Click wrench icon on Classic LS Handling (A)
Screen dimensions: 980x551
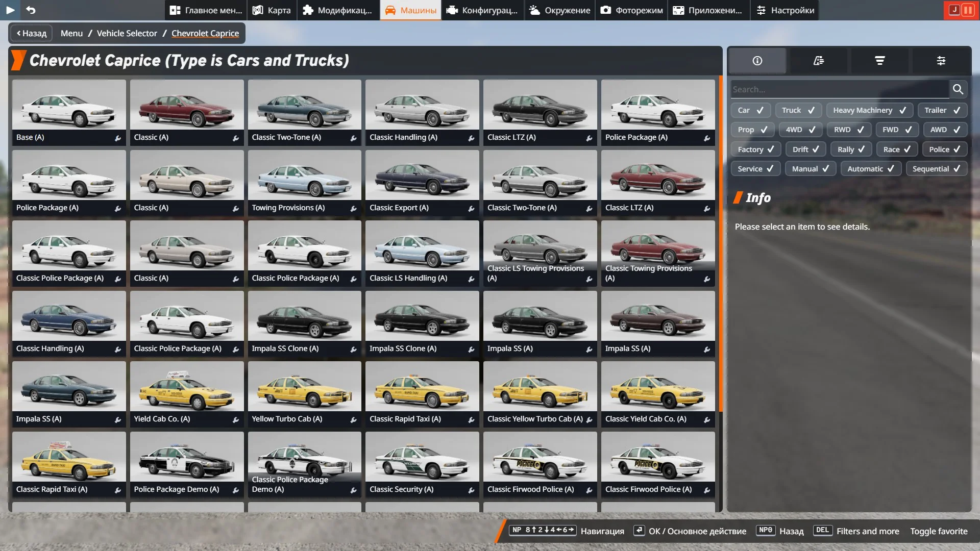pyautogui.click(x=471, y=279)
